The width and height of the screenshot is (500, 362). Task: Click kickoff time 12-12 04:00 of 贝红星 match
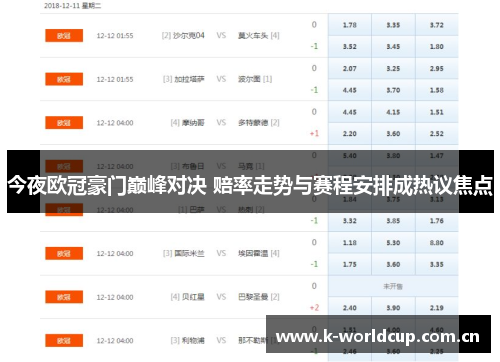tap(115, 297)
